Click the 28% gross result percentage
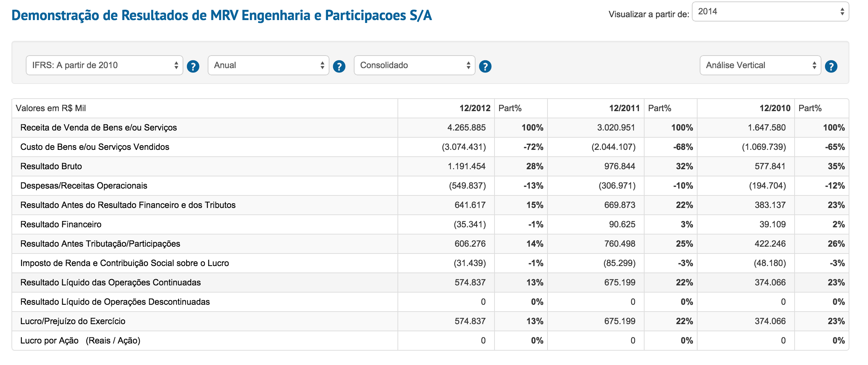The image size is (868, 365). pos(535,166)
